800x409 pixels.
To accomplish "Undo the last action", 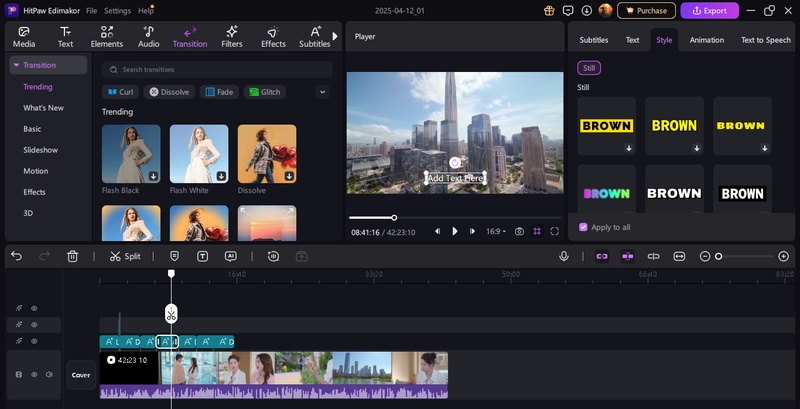I will tap(16, 257).
